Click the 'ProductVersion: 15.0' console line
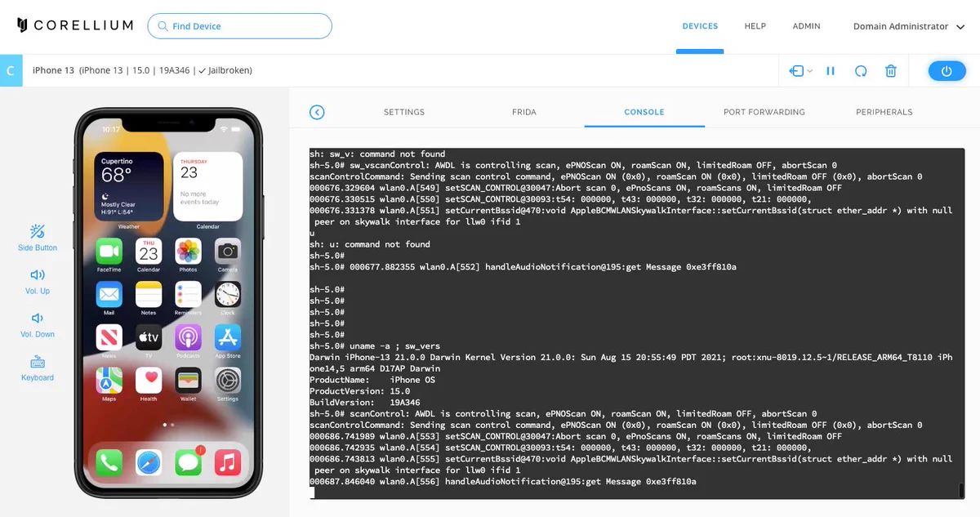Image resolution: width=980 pixels, height=517 pixels. point(359,391)
